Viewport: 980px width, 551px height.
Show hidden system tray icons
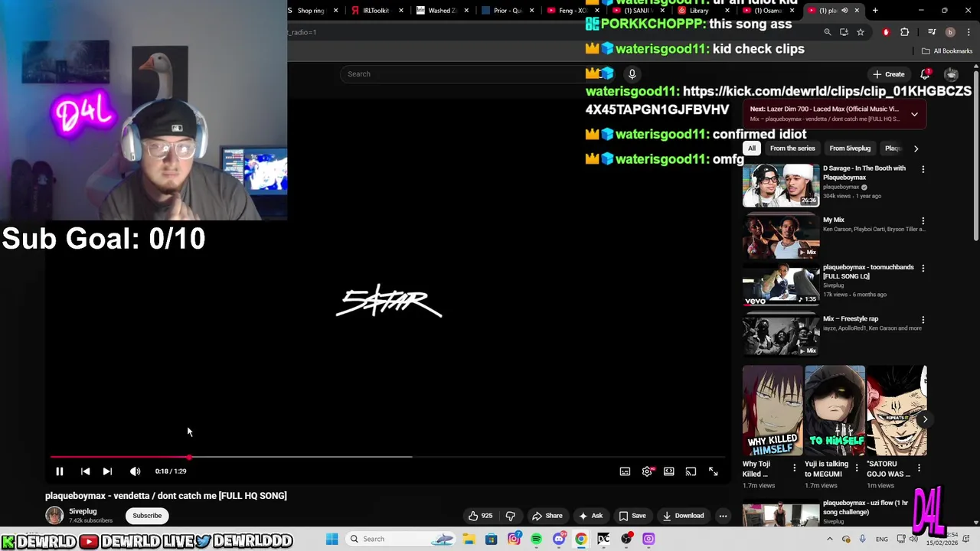click(x=829, y=539)
